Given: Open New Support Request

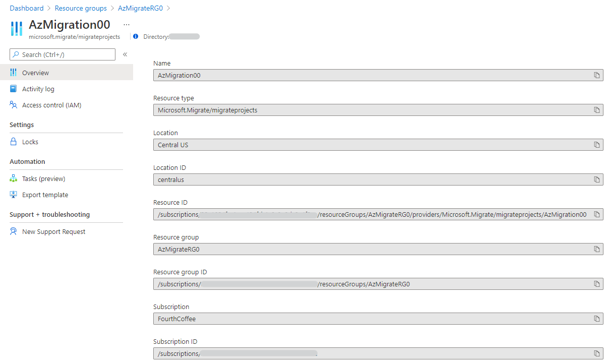Looking at the screenshot, I should (53, 232).
